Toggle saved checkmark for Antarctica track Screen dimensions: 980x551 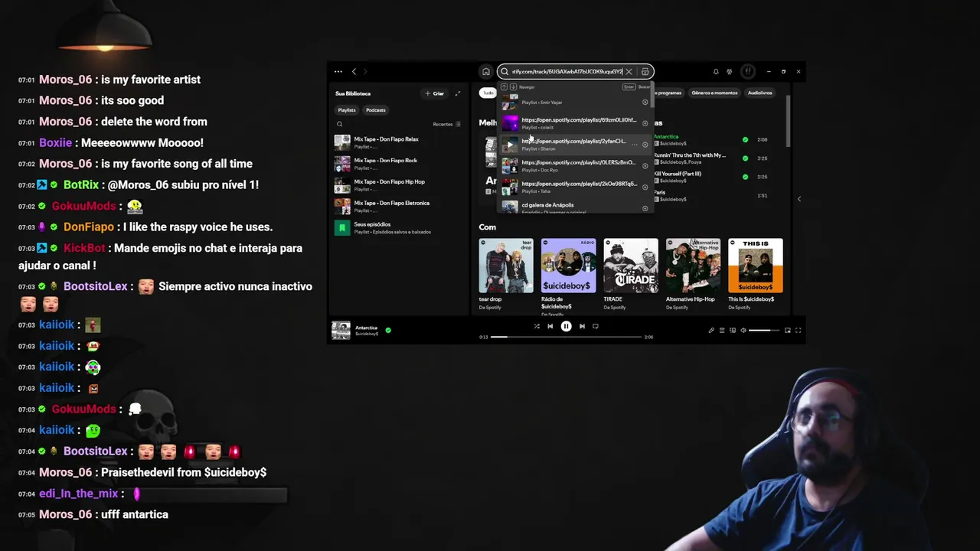coord(745,139)
